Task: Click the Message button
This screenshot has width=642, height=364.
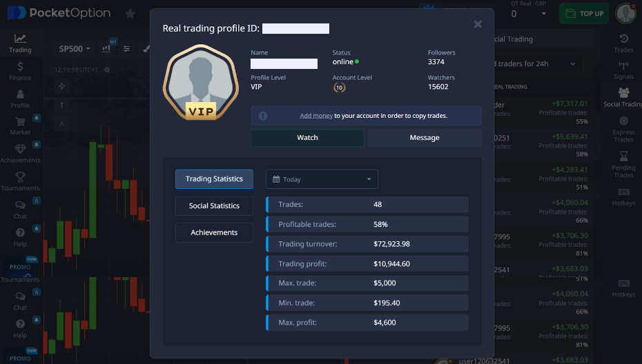Action: coord(425,137)
